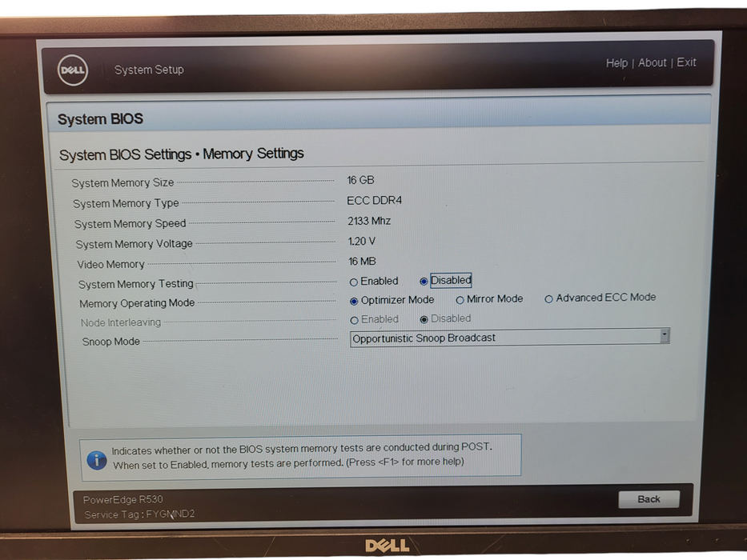Open the Help link
The image size is (747, 560).
pos(616,63)
